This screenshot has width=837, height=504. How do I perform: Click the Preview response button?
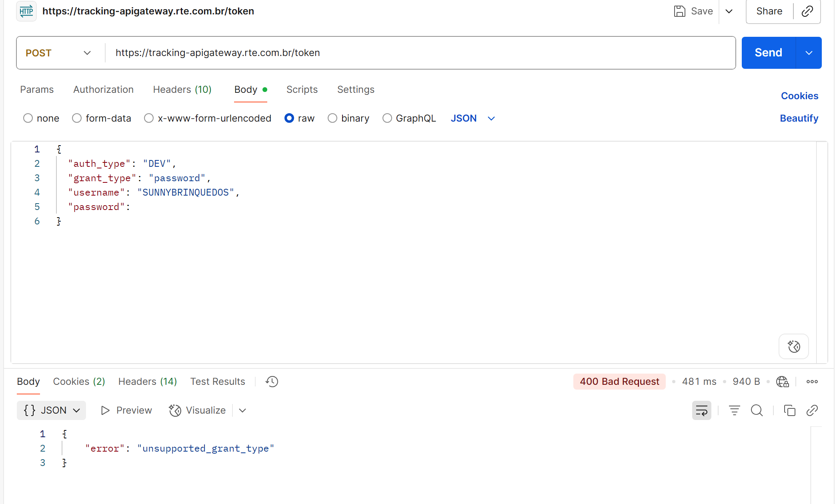126,410
